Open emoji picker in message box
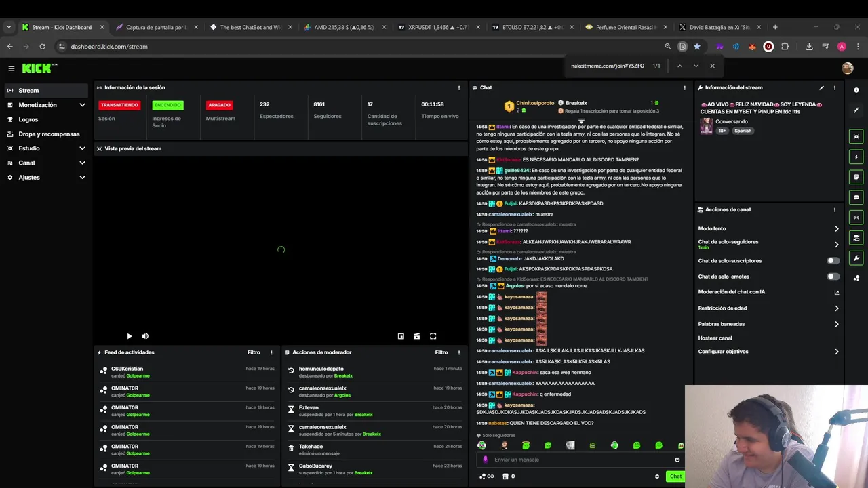868x488 pixels. pos(677,460)
